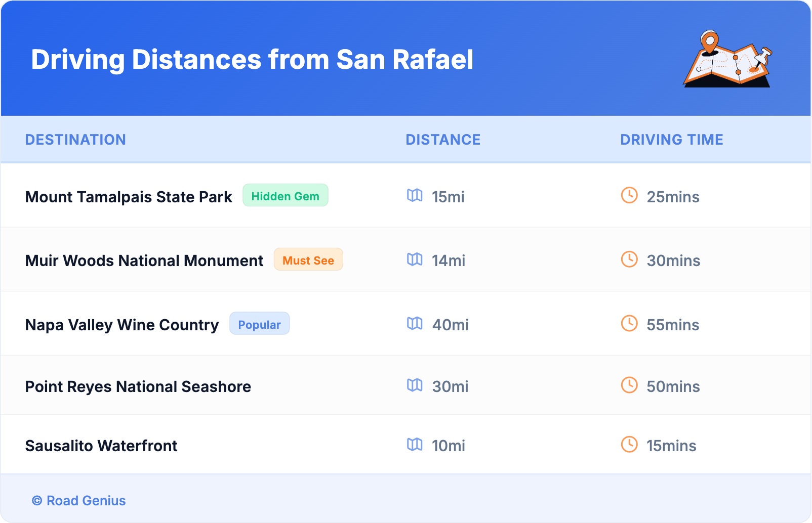Click the map pin illustration in header
Image resolution: width=812 pixels, height=523 pixels.
(x=727, y=59)
